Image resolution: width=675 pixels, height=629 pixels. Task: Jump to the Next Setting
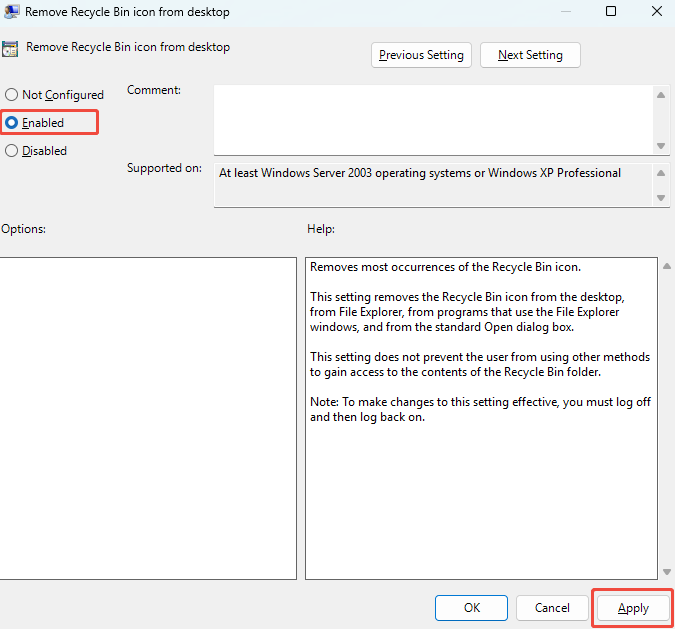click(x=530, y=55)
